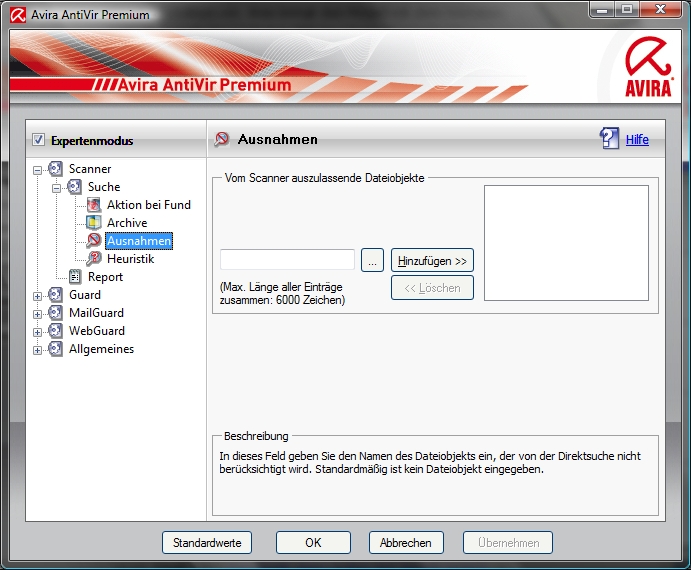Screen dimensions: 691x570
Task: Close the Avira AntiVir Premium window
Action: tap(661, 9)
